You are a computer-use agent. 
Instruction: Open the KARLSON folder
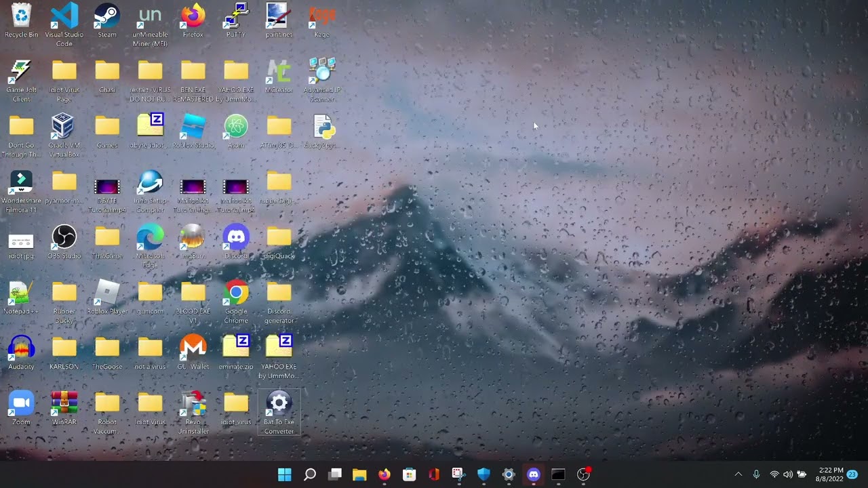pos(64,354)
